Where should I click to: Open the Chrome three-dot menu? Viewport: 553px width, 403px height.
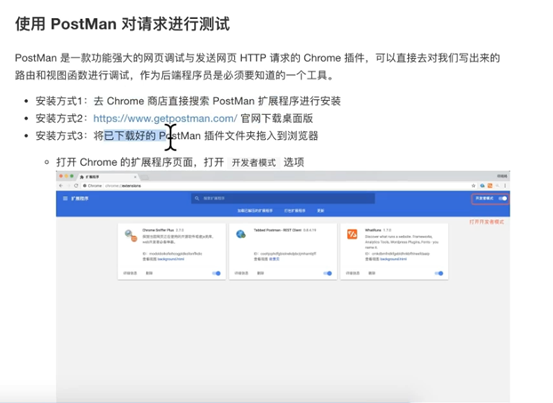(505, 185)
